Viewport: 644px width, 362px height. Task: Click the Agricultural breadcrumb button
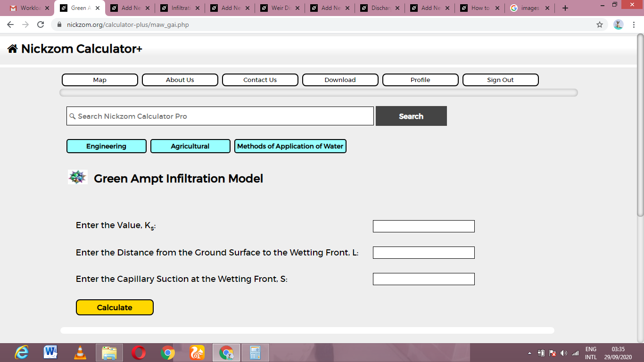190,146
